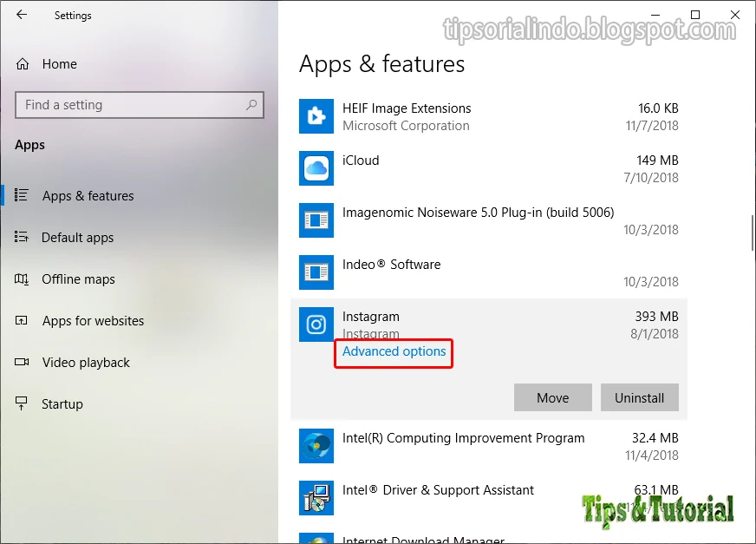Click the back arrow in Settings

(22, 15)
